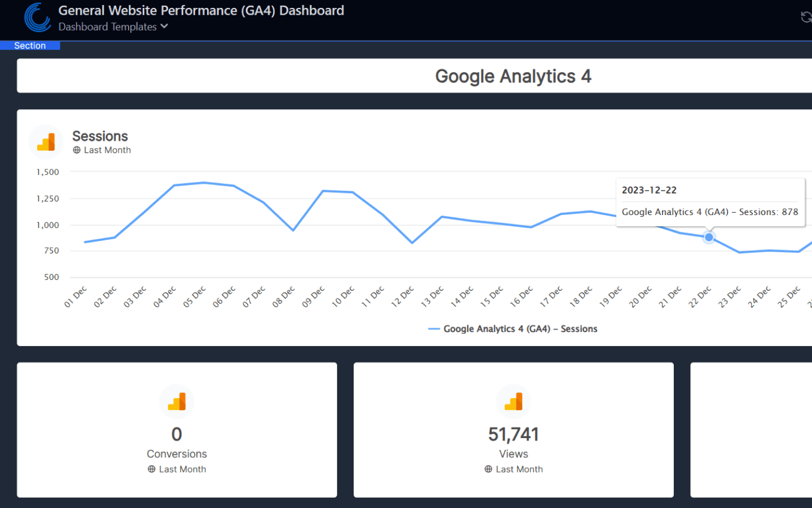Click the Last Month label on Views card
Screen dimensions: 812x508
pos(518,469)
